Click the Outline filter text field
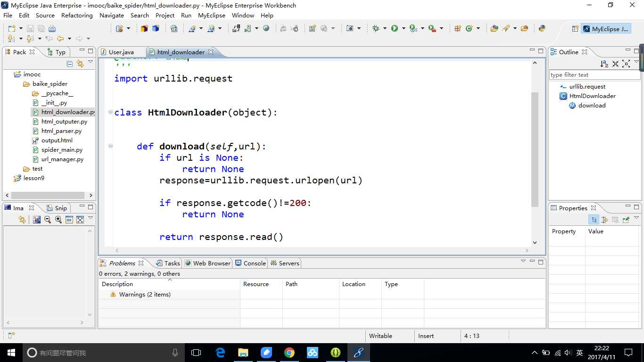 [594, 74]
